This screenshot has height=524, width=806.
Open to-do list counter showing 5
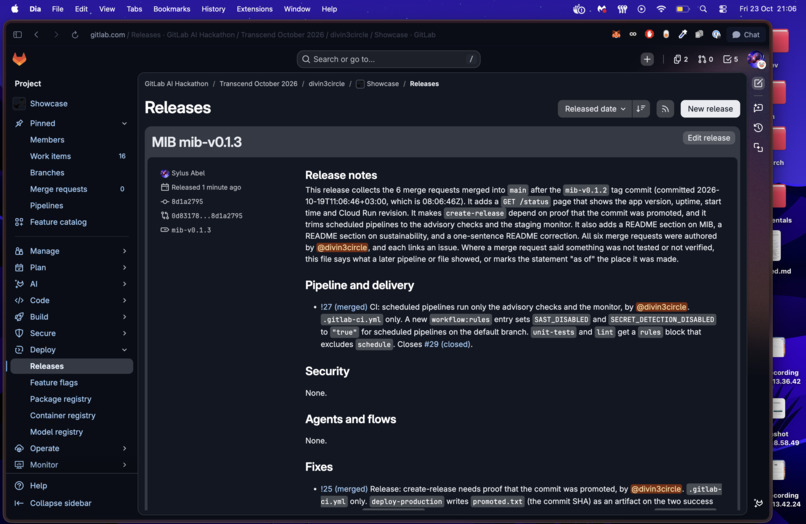[x=730, y=59]
